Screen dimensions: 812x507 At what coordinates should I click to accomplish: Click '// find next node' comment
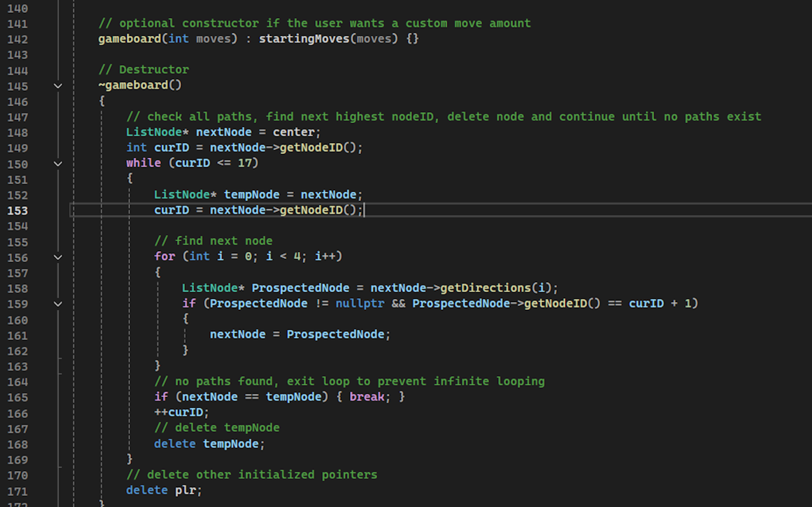click(x=213, y=241)
